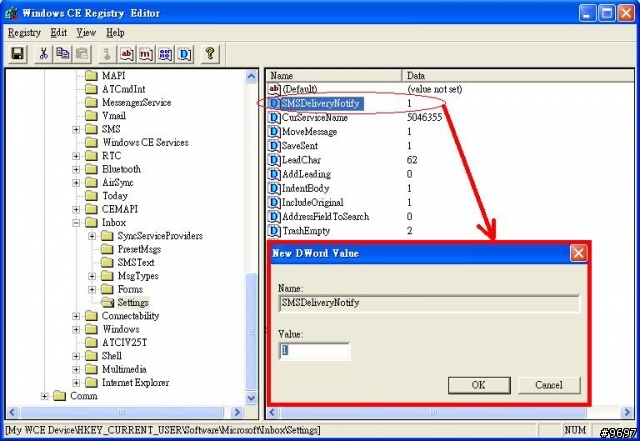Select the MessengerService tree item
This screenshot has width=640, height=441.
(136, 102)
